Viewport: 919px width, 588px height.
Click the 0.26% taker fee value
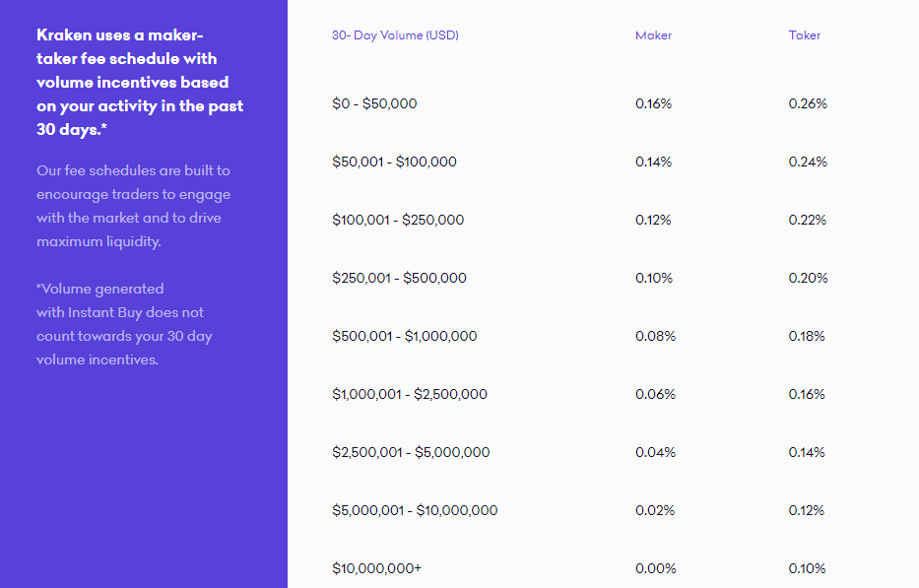pos(808,103)
